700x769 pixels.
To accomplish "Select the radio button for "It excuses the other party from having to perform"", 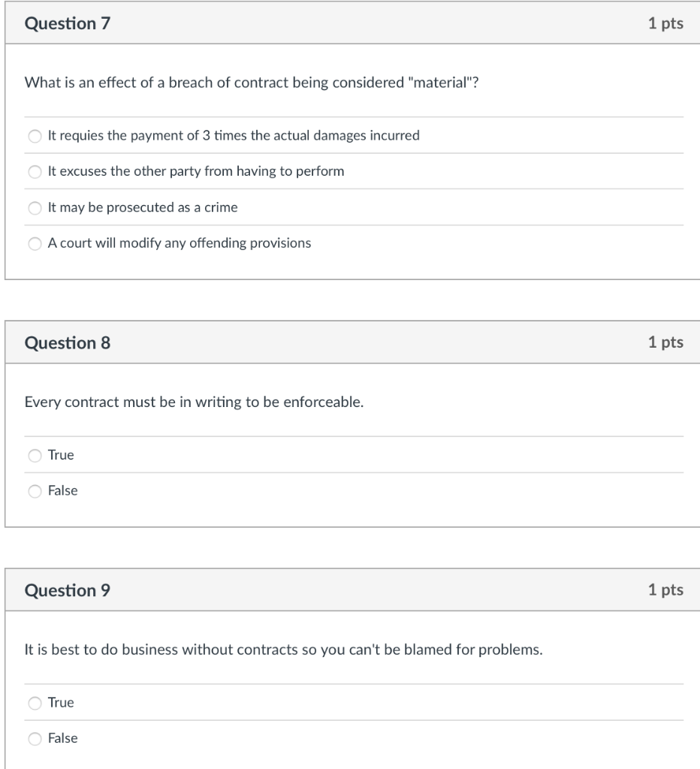I will coord(34,170).
